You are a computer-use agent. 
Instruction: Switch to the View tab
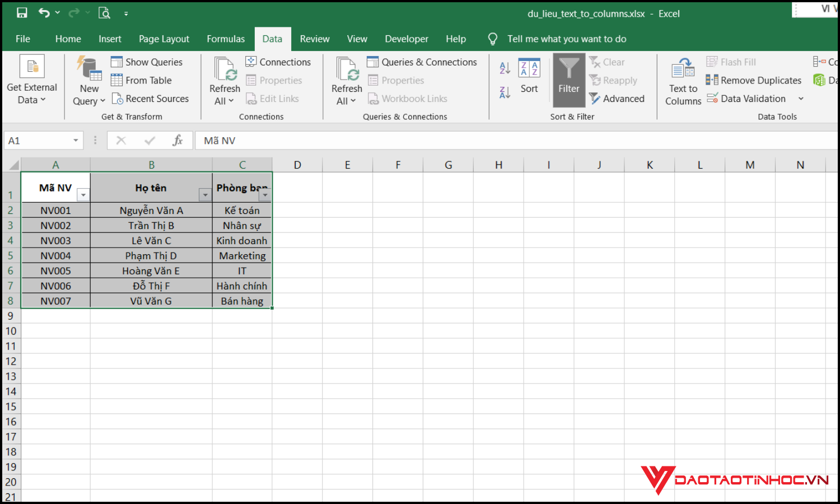tap(357, 39)
